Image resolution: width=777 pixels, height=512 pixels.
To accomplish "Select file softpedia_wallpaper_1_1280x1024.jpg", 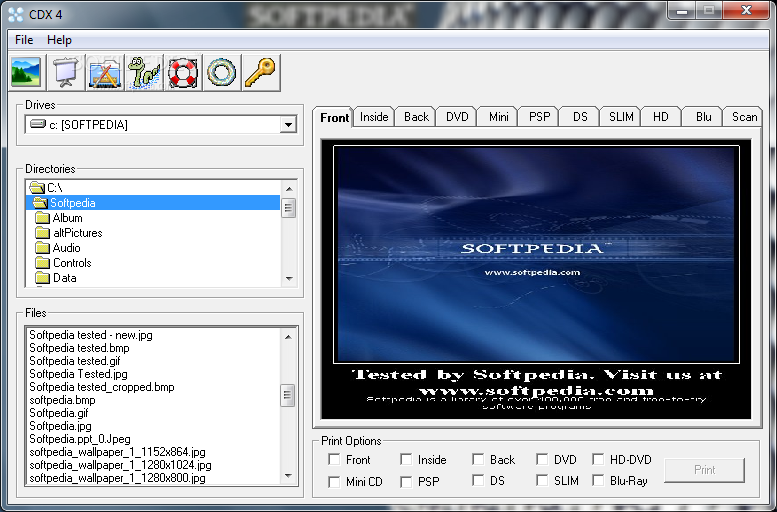I will 120,465.
